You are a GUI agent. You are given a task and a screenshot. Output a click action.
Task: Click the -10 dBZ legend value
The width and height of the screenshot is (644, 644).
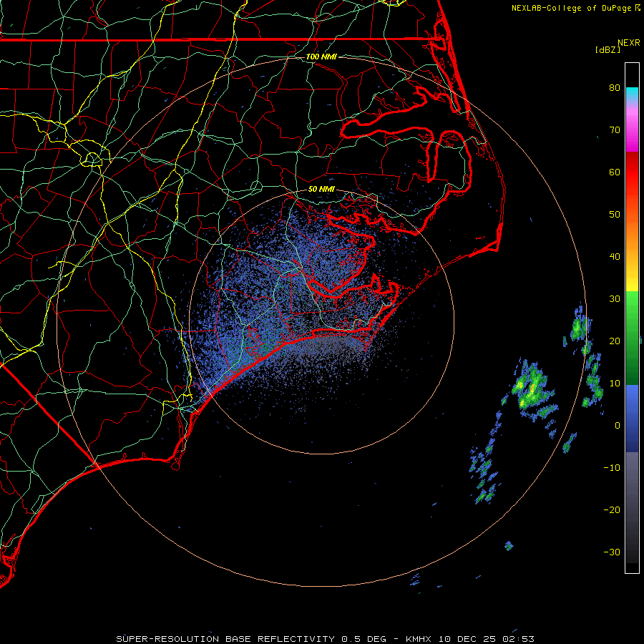612,468
